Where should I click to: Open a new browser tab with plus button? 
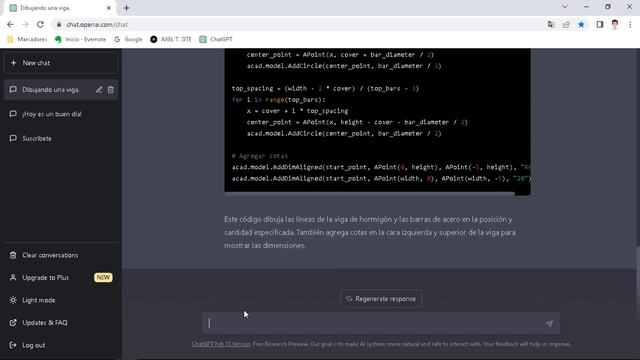click(127, 8)
